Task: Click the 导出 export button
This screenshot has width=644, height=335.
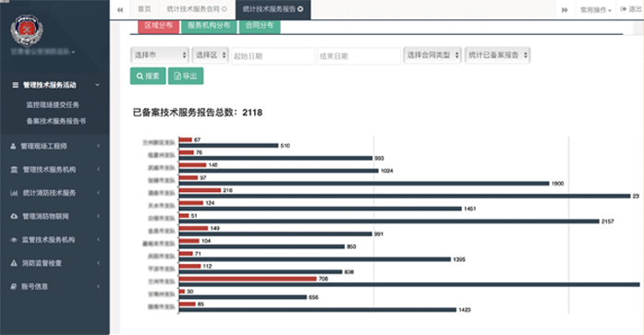Action: (x=186, y=76)
